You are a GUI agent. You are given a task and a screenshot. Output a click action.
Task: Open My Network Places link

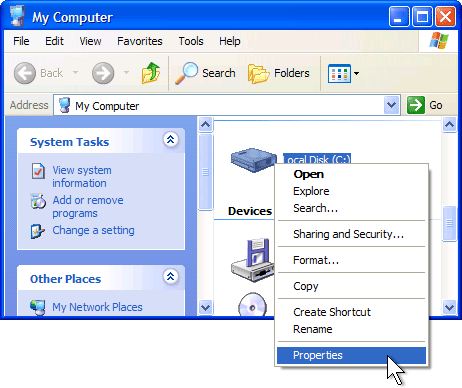tap(97, 307)
